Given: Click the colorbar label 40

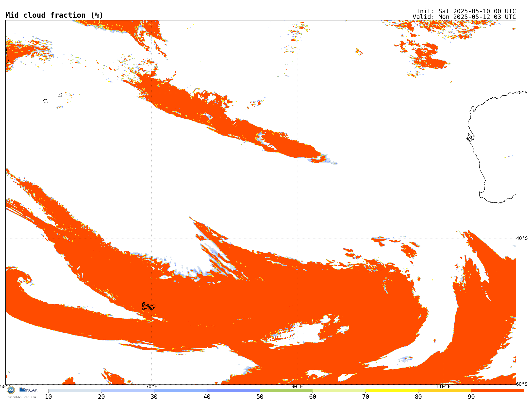Looking at the screenshot, I should [x=207, y=397].
